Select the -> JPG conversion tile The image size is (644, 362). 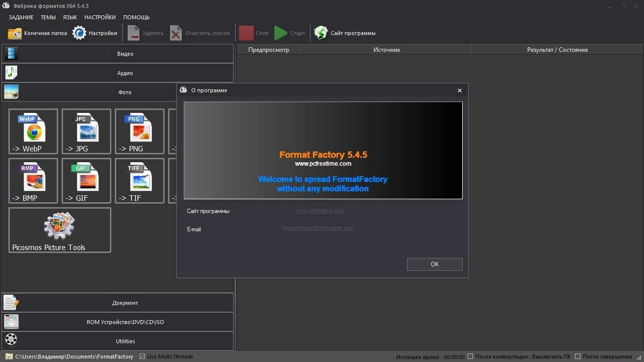pos(86,131)
